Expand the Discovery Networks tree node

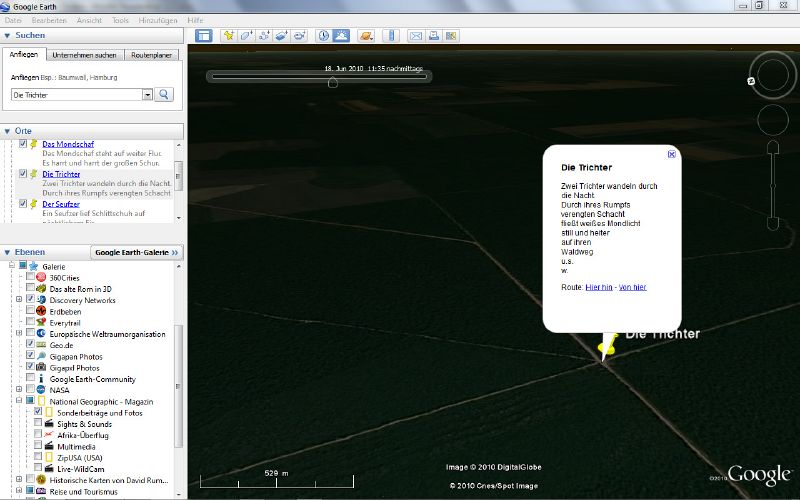19,299
